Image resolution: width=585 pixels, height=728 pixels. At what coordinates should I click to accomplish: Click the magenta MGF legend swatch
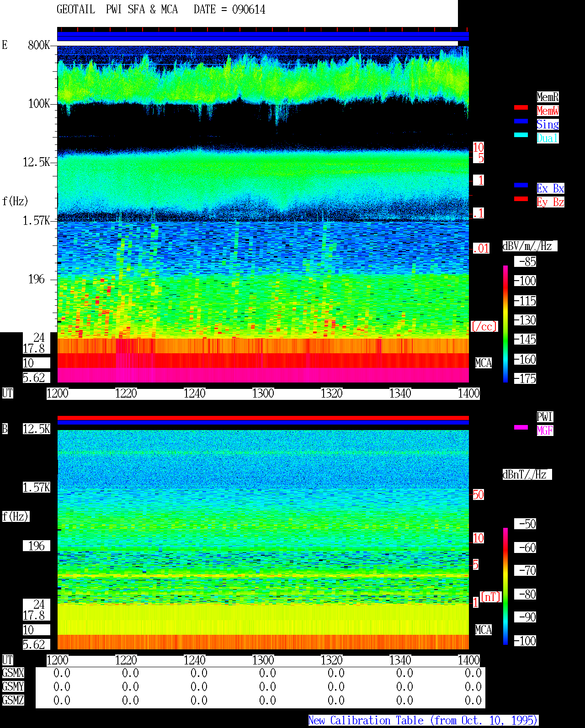[521, 427]
